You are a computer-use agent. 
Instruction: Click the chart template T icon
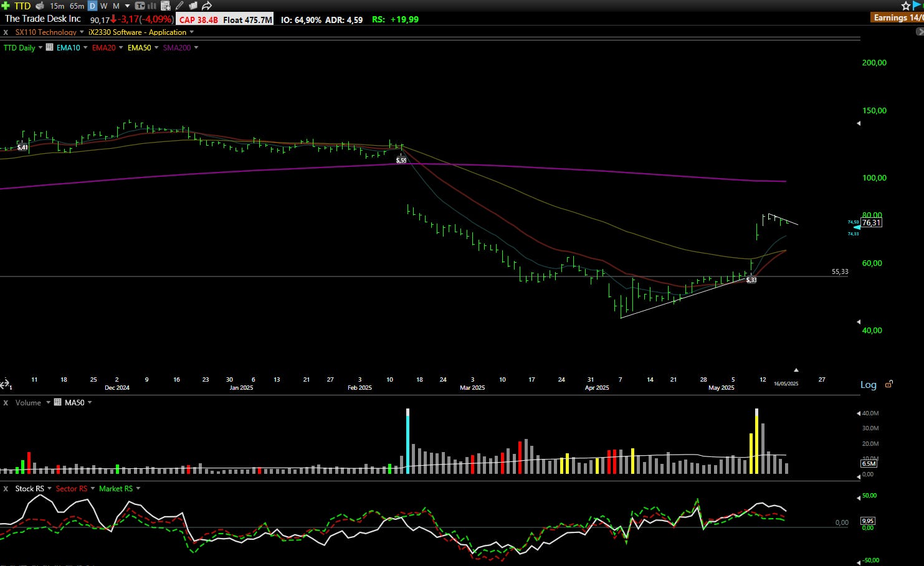point(140,6)
